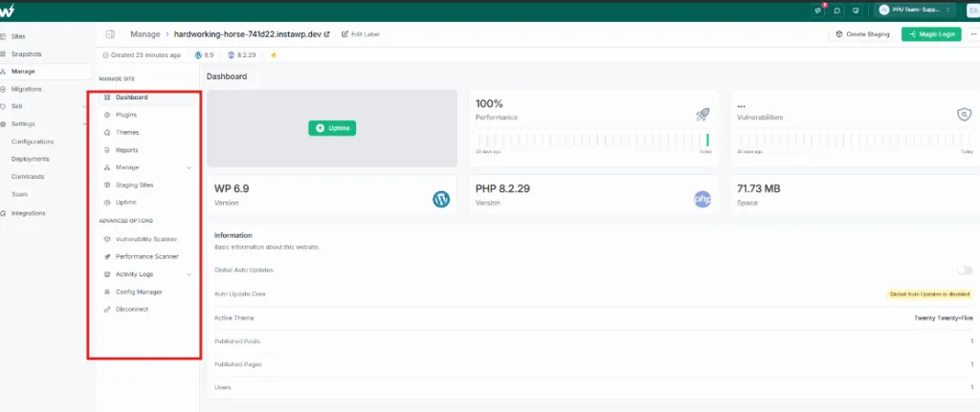980x412 pixels.
Task: Click the WordPress 6.9 version badge
Action: [x=205, y=54]
